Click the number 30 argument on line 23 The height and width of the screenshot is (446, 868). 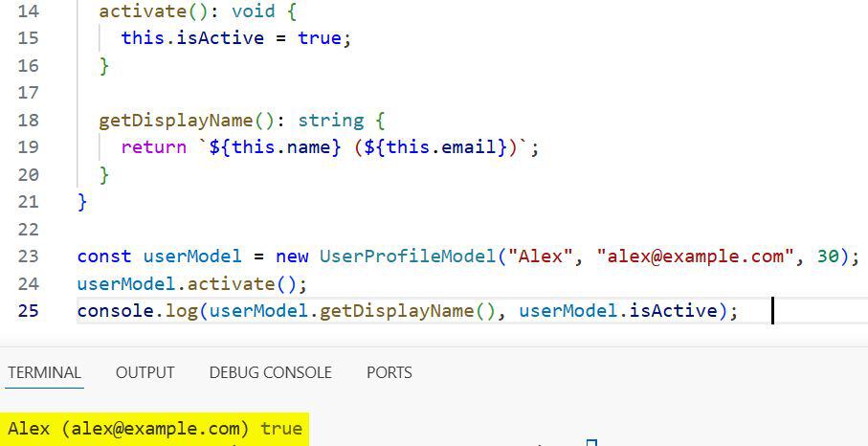tap(828, 256)
